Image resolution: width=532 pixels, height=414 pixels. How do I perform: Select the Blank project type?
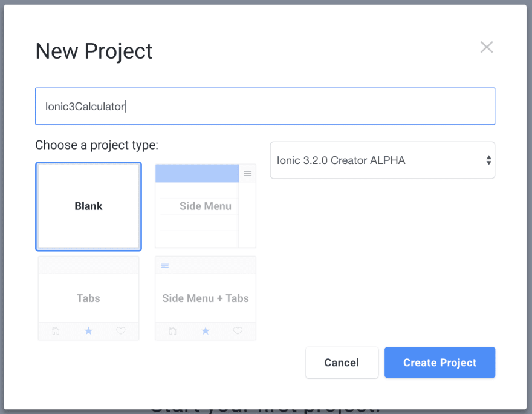click(88, 206)
